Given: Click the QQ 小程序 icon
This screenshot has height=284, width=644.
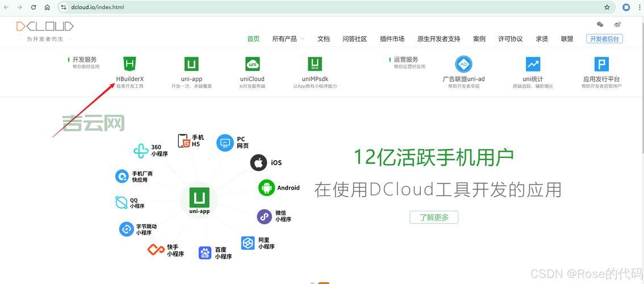Looking at the screenshot, I should pos(122,203).
